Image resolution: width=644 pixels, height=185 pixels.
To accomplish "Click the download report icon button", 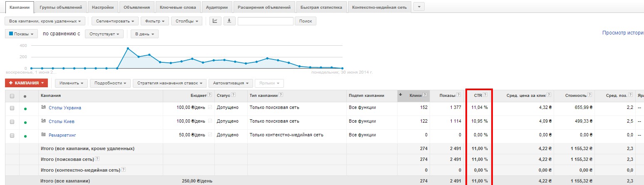I will click(x=229, y=21).
